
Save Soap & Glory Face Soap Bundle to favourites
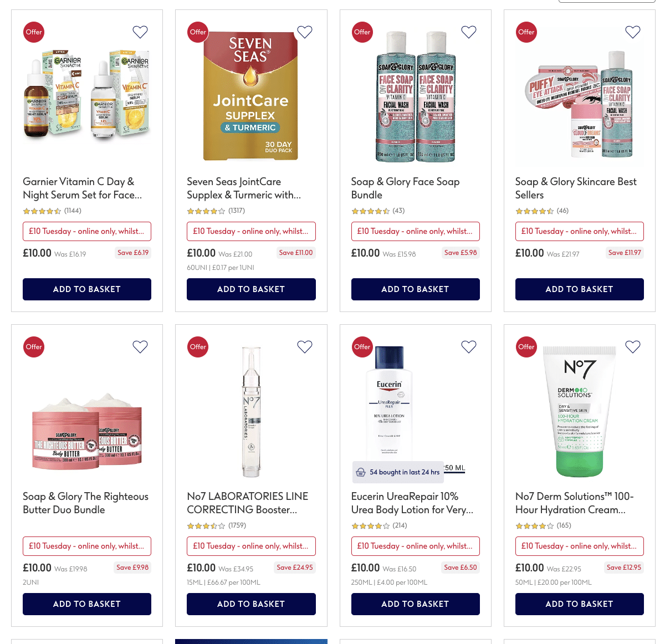(469, 32)
